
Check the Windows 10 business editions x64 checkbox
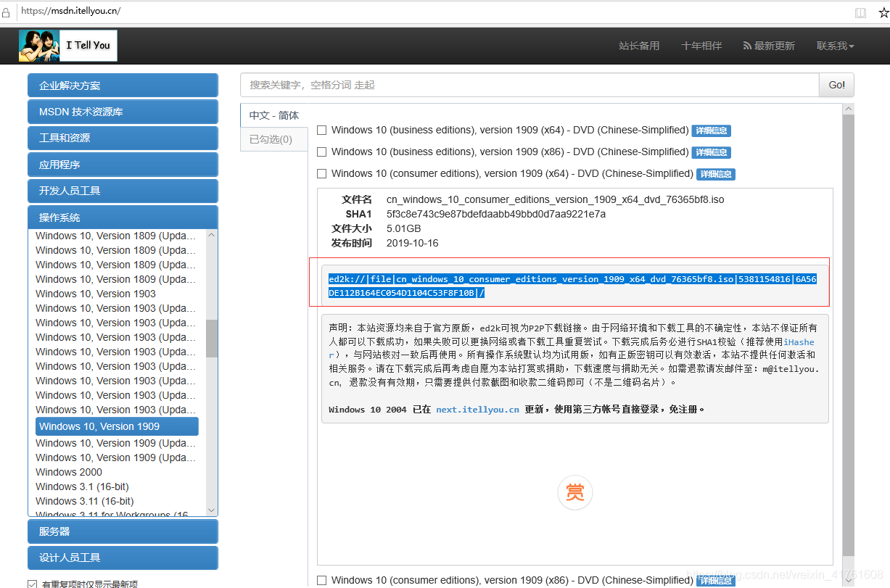click(x=321, y=130)
